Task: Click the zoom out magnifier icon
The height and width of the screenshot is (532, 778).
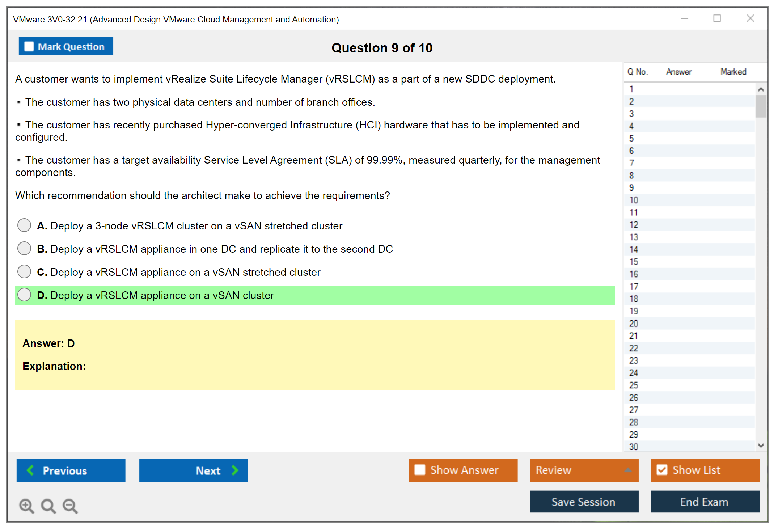Action: 70,506
